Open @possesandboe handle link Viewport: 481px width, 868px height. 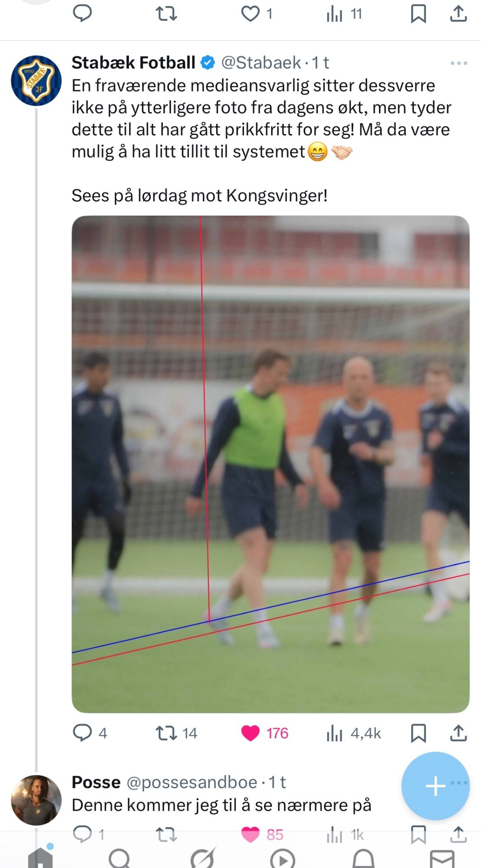(x=192, y=782)
